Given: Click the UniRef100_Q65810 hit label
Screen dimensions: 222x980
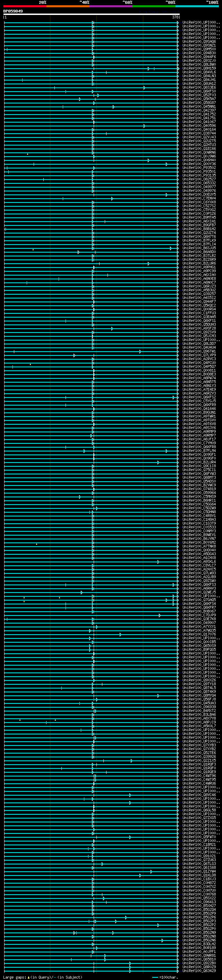Looking at the screenshot, I should click(199, 959).
